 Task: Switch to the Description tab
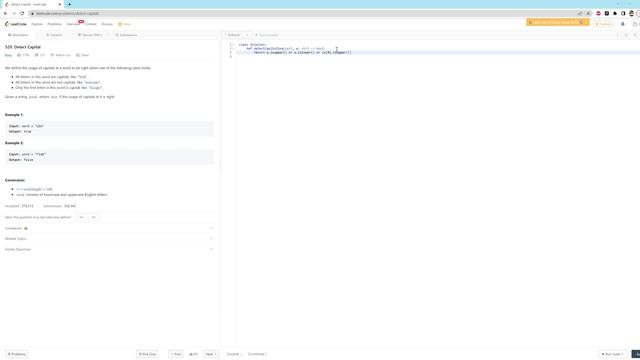18,35
